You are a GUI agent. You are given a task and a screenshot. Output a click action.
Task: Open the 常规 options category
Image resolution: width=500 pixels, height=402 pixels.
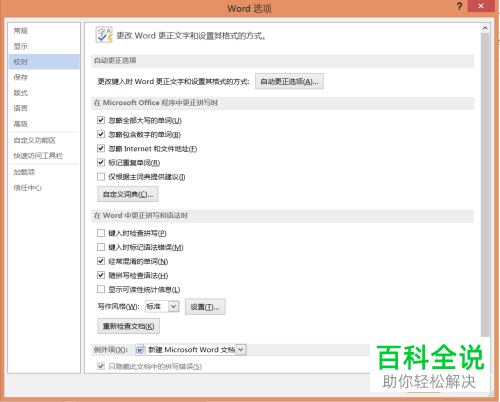click(x=44, y=31)
